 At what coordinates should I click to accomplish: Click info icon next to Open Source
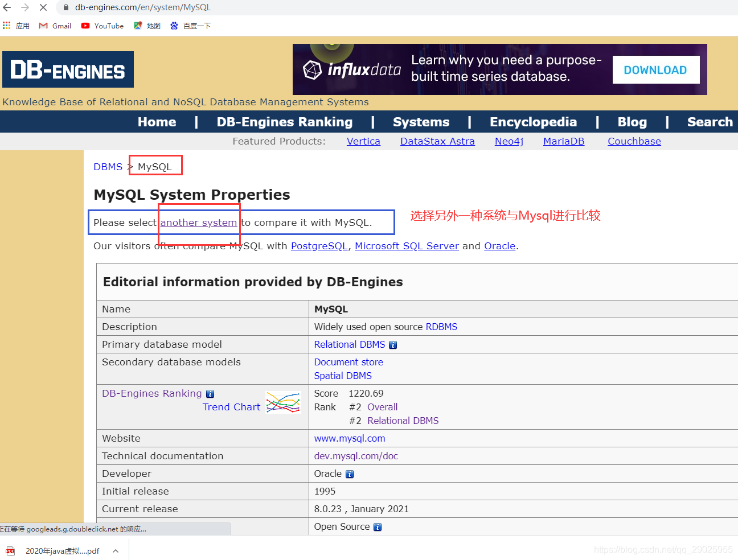tap(378, 527)
